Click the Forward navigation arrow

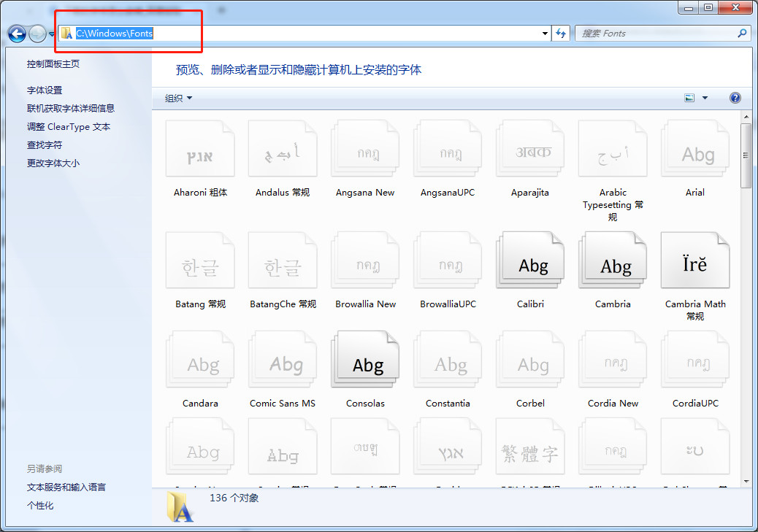pyautogui.click(x=37, y=34)
